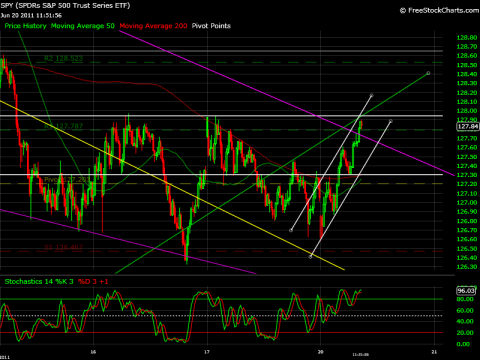
Task: Click the 127.50 price axis label
Action: [x=467, y=157]
